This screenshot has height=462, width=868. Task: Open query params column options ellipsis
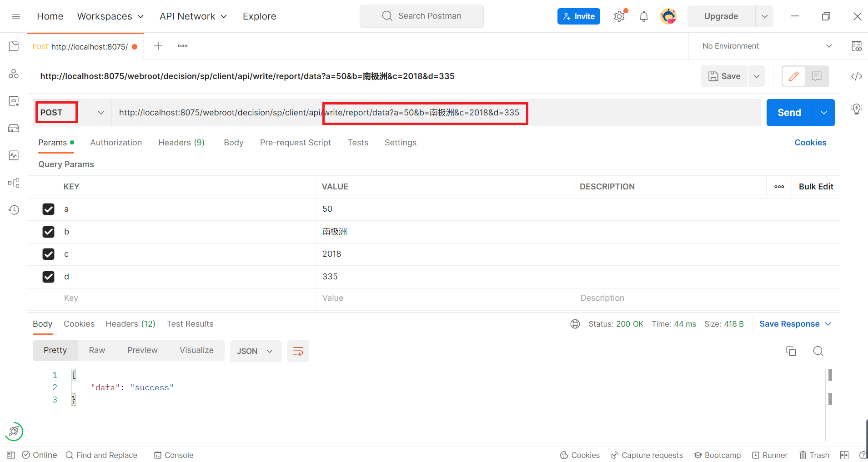779,187
